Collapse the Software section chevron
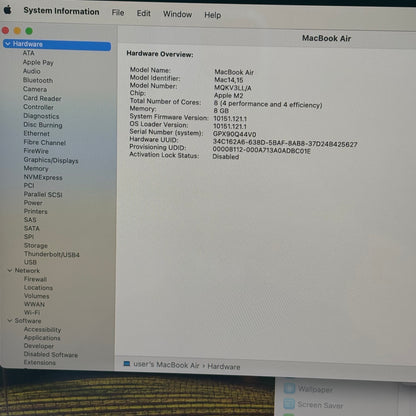The image size is (416, 416). [x=10, y=320]
